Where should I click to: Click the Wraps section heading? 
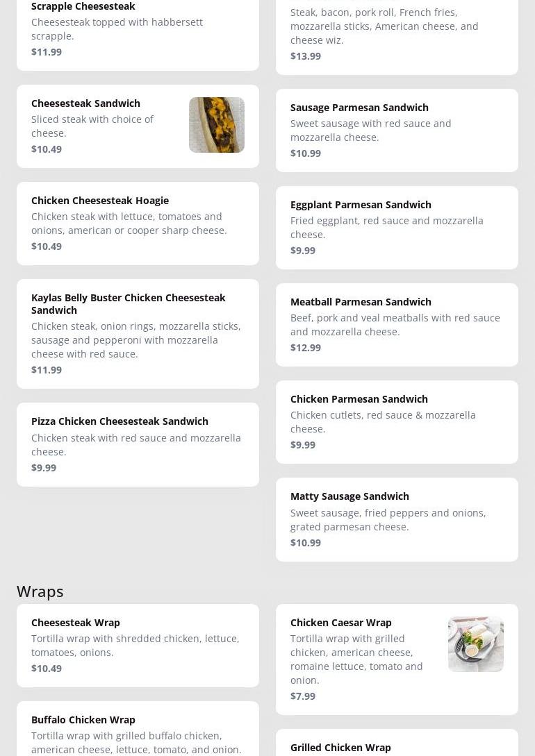point(40,591)
